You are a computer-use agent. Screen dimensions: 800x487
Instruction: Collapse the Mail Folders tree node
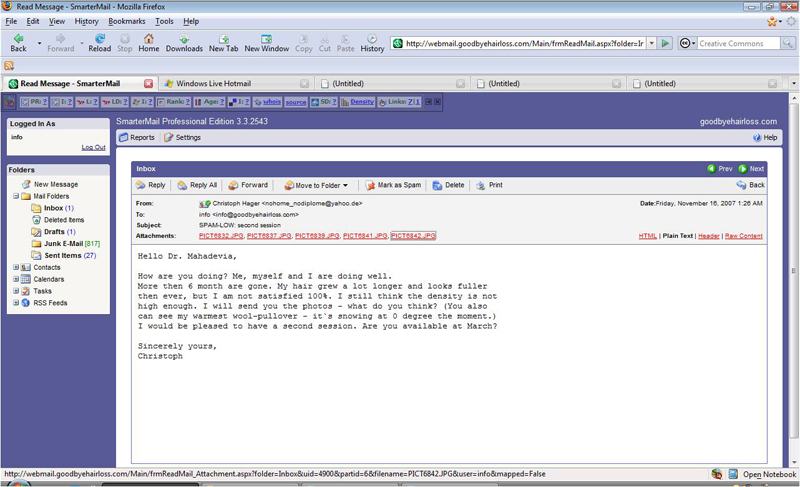[16, 196]
